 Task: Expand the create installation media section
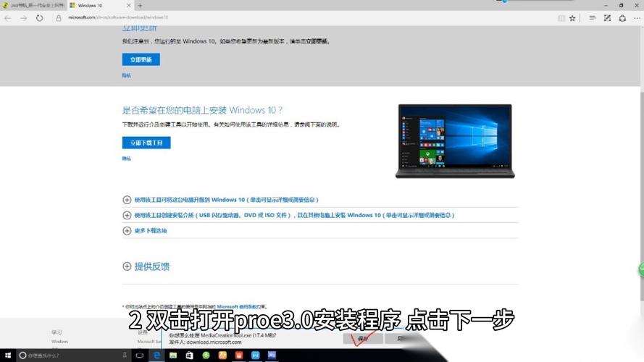127,216
